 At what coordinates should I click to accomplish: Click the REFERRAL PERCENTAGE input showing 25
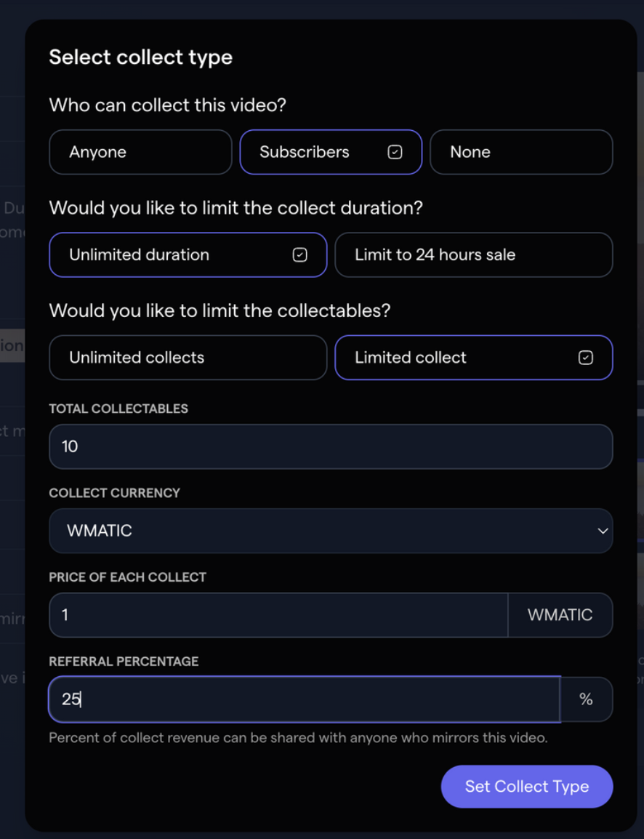click(305, 699)
